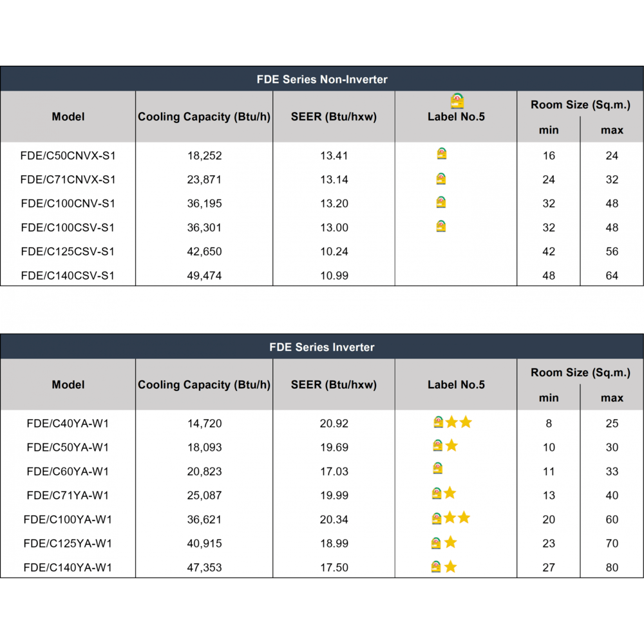
Task: Click the Cooling Capacity header in the Non-Inverter table
Action: point(204,117)
